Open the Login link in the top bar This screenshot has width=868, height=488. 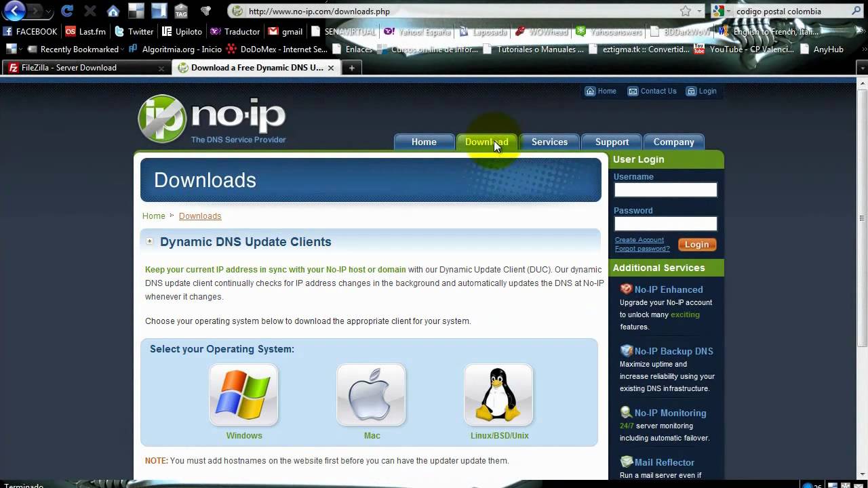[x=701, y=91]
